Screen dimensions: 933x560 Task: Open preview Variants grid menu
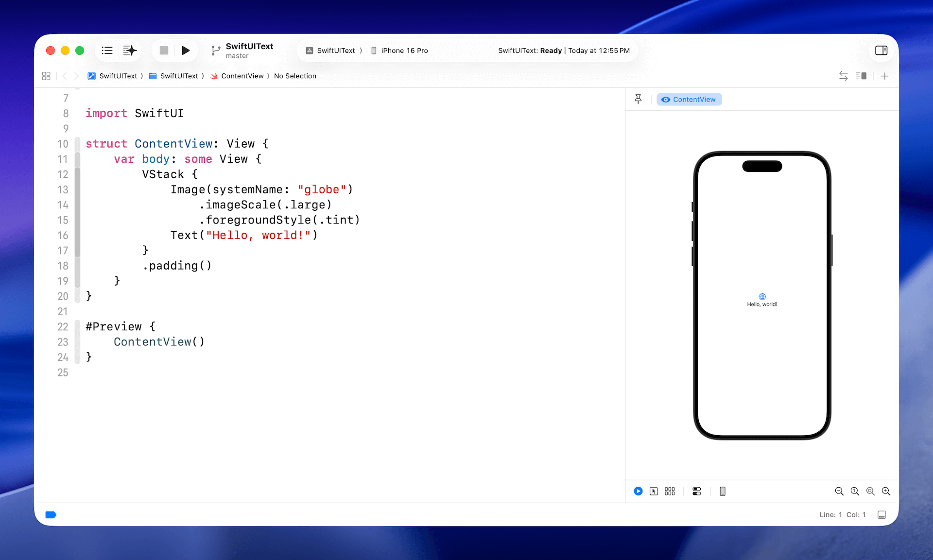click(670, 492)
